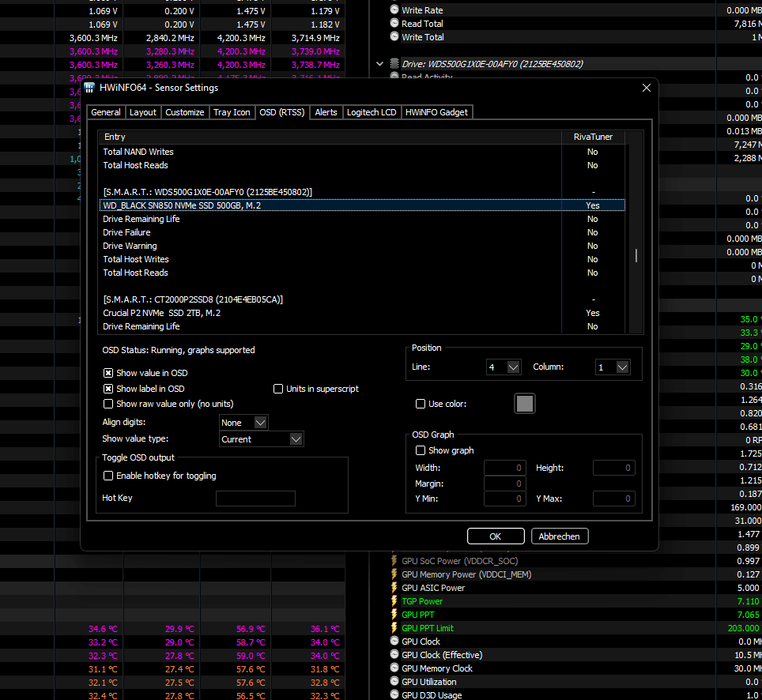Screen dimensions: 762x700
Task: Check Enable hotkey for toggling
Action: click(x=108, y=476)
